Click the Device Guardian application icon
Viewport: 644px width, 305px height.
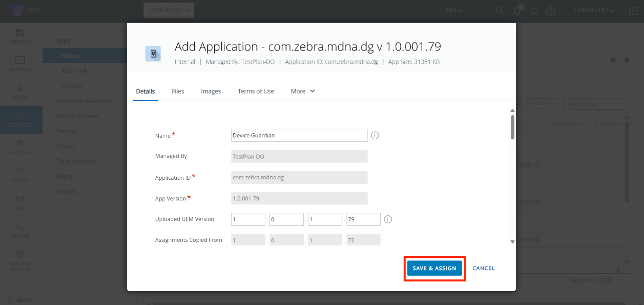153,54
